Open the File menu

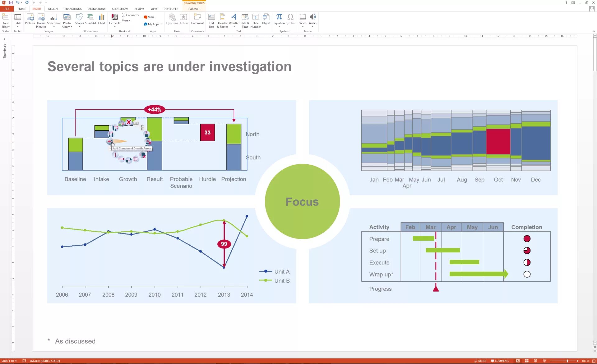click(7, 9)
